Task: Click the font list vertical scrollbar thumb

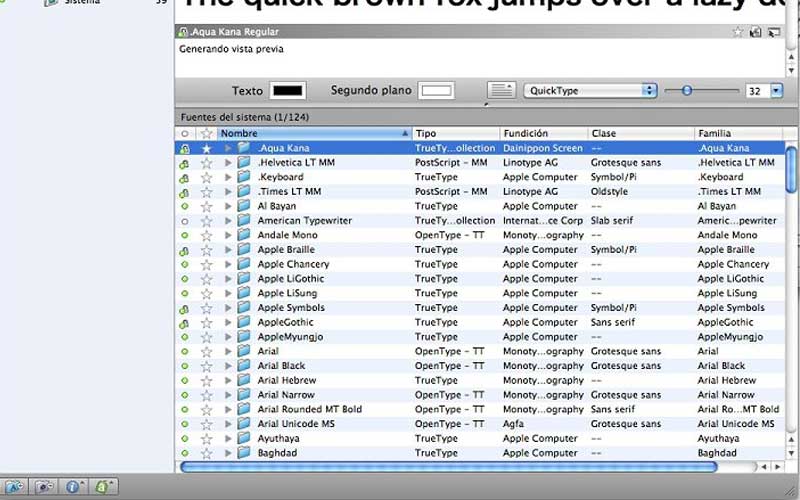Action: pos(791,169)
